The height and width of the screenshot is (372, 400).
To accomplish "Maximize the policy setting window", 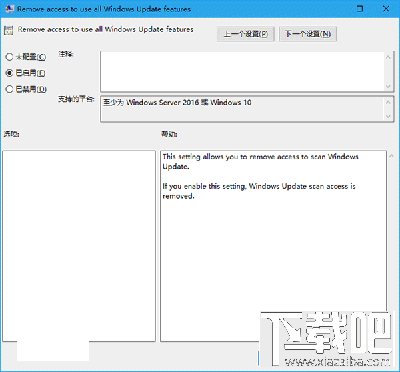I will click(x=360, y=9).
